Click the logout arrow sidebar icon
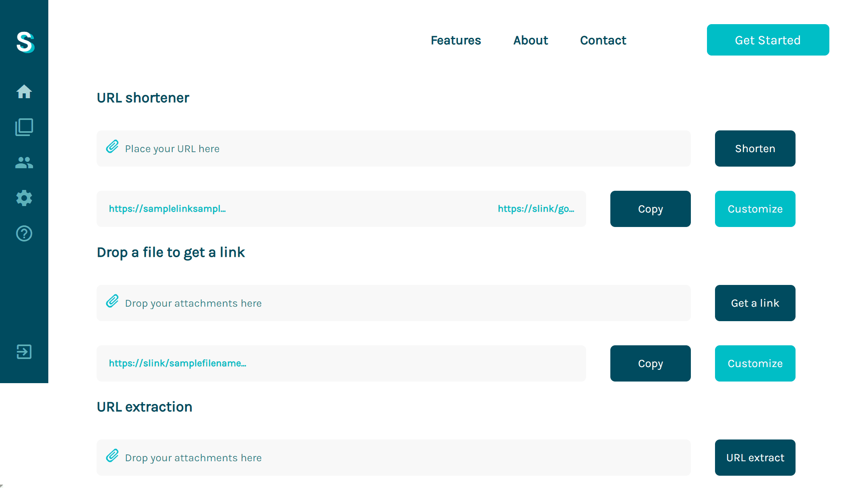Image resolution: width=868 pixels, height=491 pixels. (24, 352)
